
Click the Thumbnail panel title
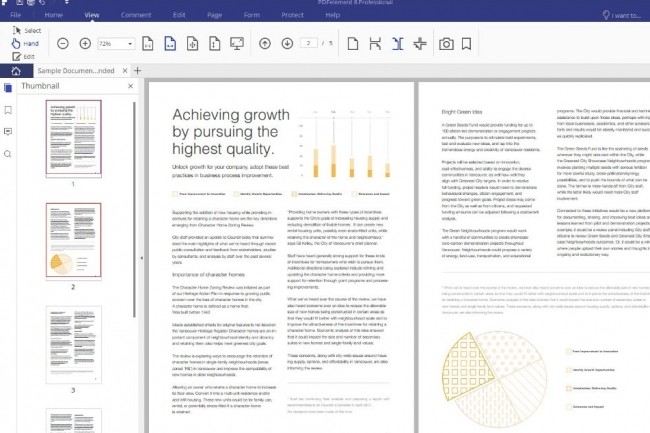pyautogui.click(x=40, y=86)
